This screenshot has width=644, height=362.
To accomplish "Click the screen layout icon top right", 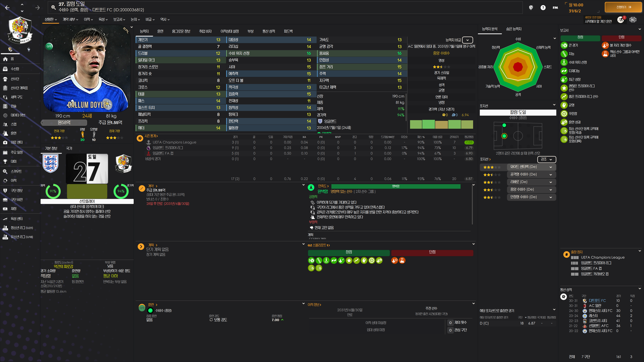I will click(x=633, y=20).
